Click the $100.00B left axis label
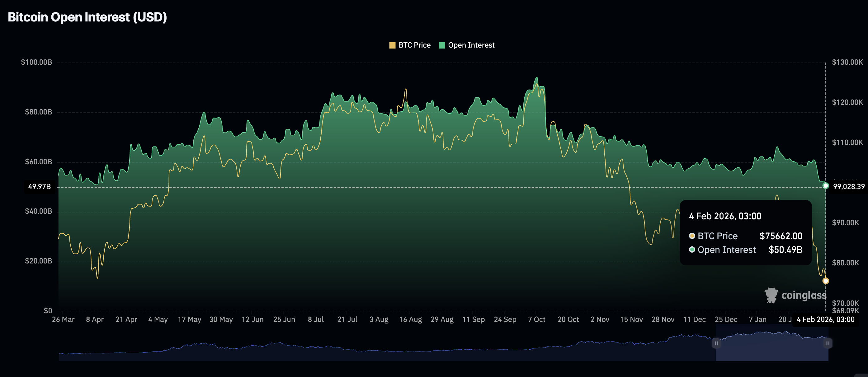Image resolution: width=868 pixels, height=377 pixels. [x=36, y=62]
